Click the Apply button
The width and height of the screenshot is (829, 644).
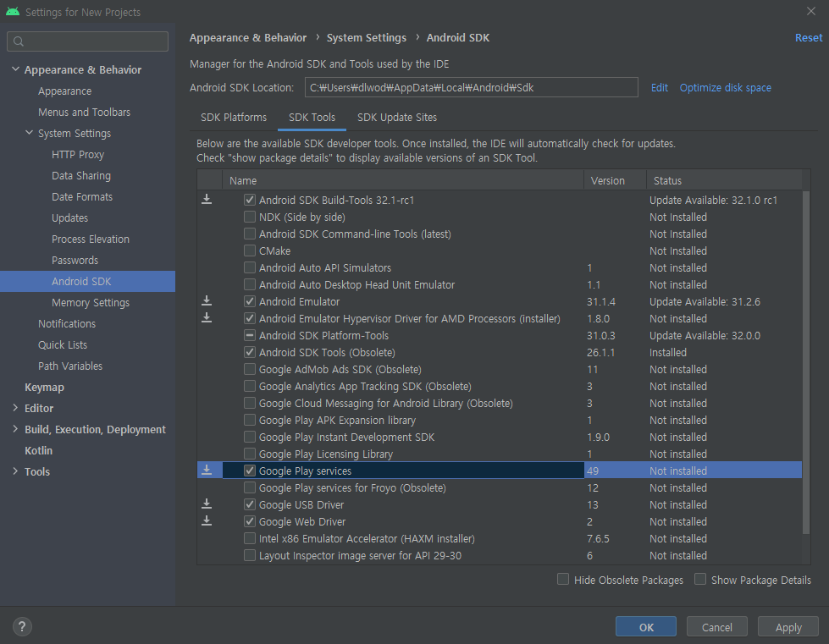click(x=788, y=626)
